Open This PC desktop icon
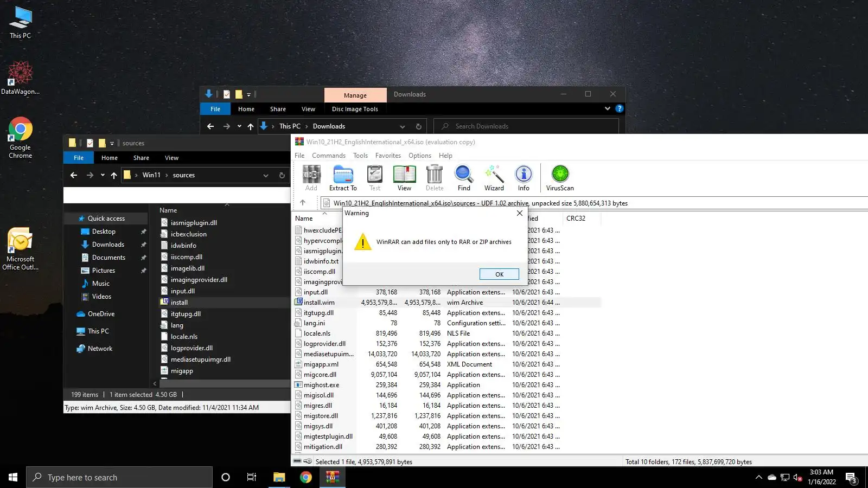The image size is (868, 488). pos(21,23)
